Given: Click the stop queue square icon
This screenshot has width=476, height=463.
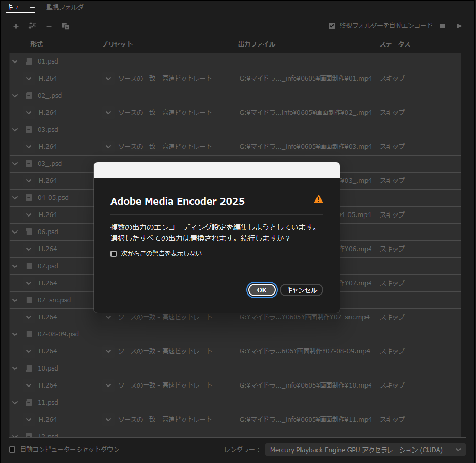Looking at the screenshot, I should point(442,26).
